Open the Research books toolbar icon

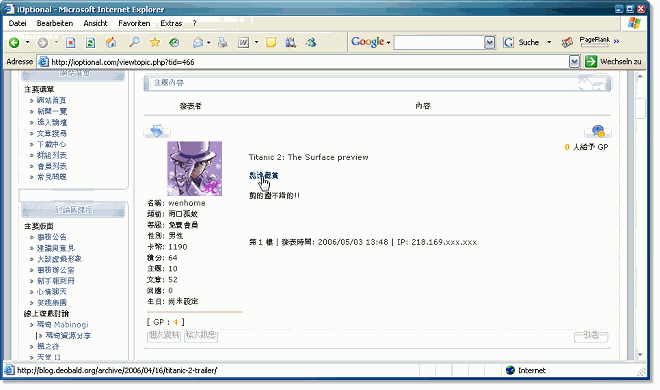[x=290, y=42]
